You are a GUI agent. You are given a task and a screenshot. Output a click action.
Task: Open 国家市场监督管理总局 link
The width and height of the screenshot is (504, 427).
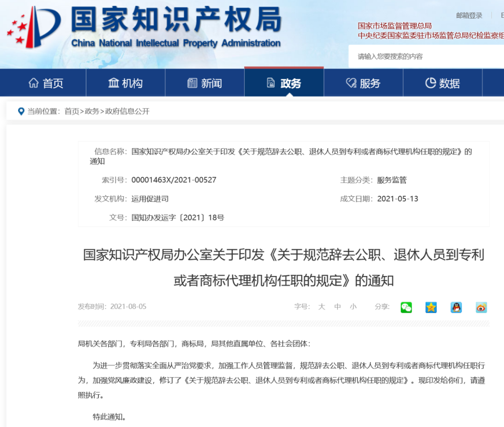[x=395, y=26]
